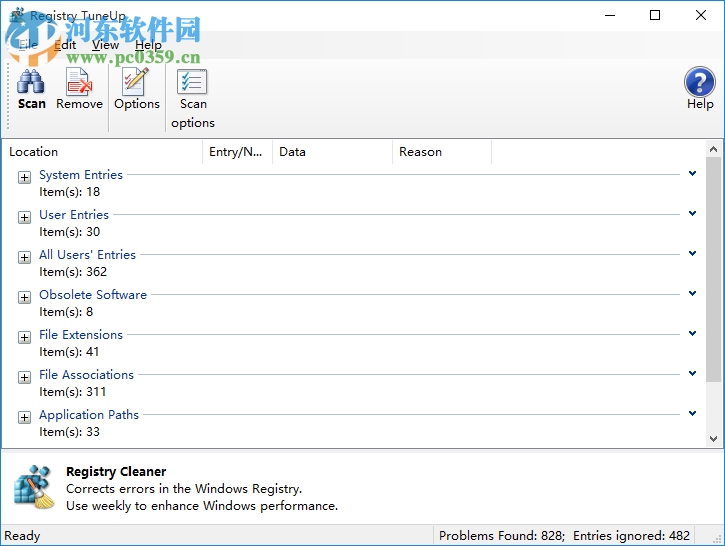
Task: Maximize the Registry TuneUp window
Action: click(x=655, y=15)
